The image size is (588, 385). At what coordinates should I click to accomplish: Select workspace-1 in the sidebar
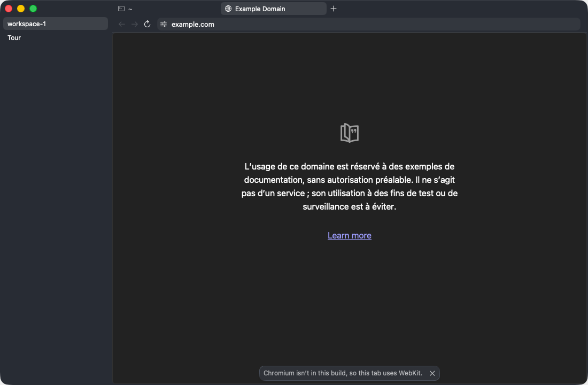[56, 24]
